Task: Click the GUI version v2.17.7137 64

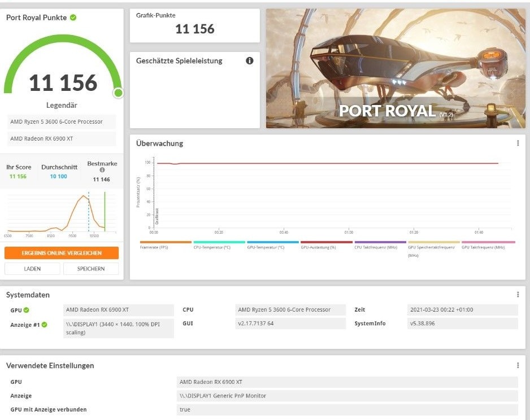Action: point(290,323)
